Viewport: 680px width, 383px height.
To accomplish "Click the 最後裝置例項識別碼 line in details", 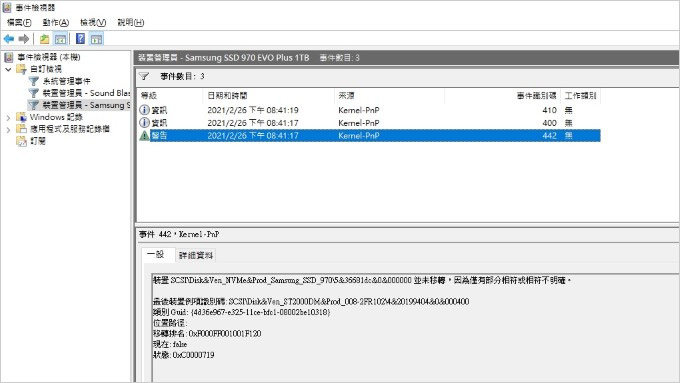I will point(311,301).
